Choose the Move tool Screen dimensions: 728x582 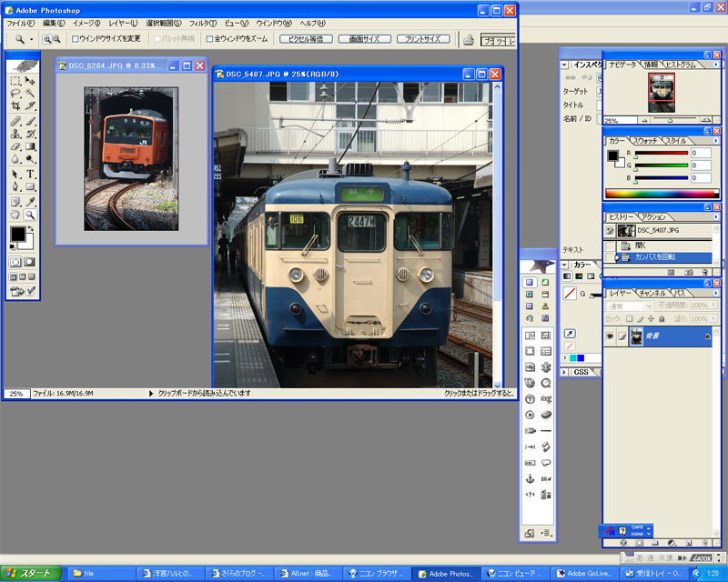click(x=30, y=80)
